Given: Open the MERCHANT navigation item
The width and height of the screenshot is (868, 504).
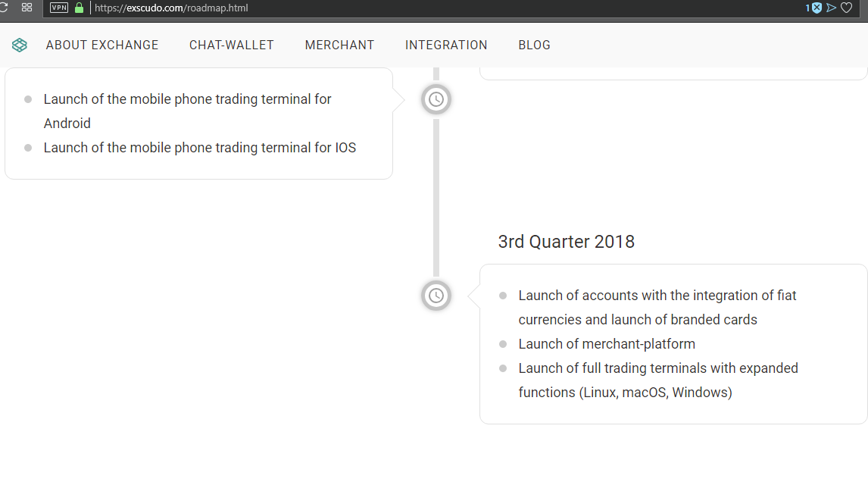Looking at the screenshot, I should pos(339,45).
